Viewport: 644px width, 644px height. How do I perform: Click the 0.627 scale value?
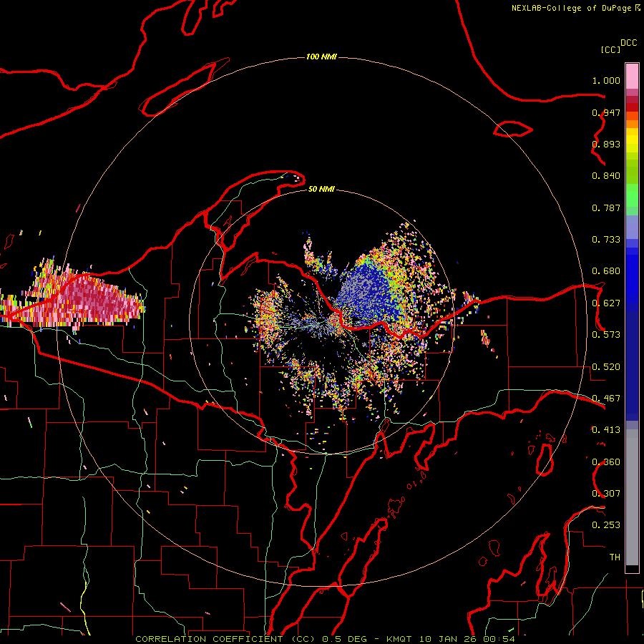coord(606,303)
